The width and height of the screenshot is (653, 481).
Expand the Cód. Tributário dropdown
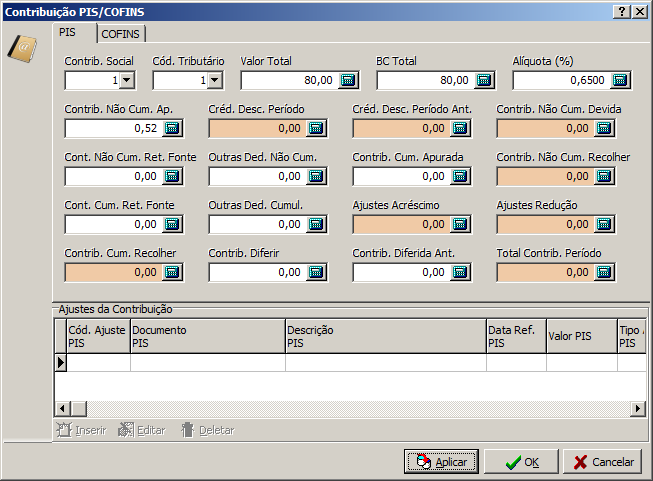[214, 80]
